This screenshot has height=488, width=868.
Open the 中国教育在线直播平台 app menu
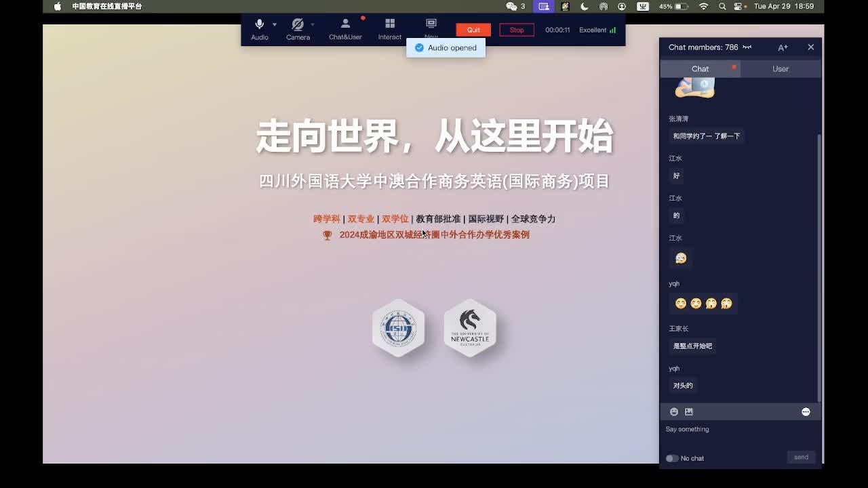107,6
